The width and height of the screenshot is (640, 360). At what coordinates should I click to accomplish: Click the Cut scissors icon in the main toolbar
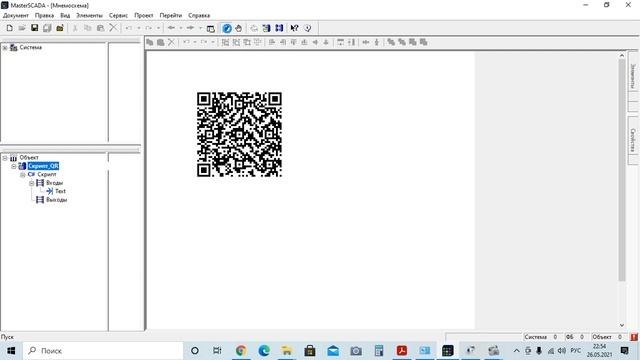pos(75,28)
